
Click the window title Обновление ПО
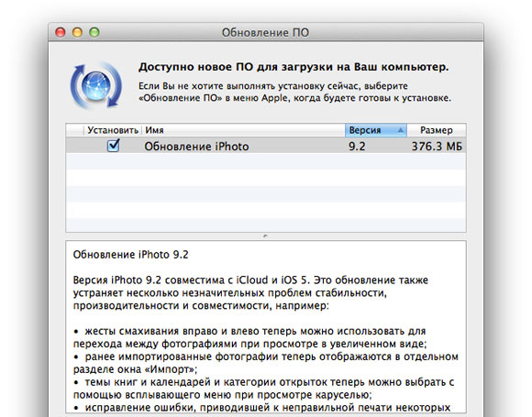pyautogui.click(x=265, y=33)
